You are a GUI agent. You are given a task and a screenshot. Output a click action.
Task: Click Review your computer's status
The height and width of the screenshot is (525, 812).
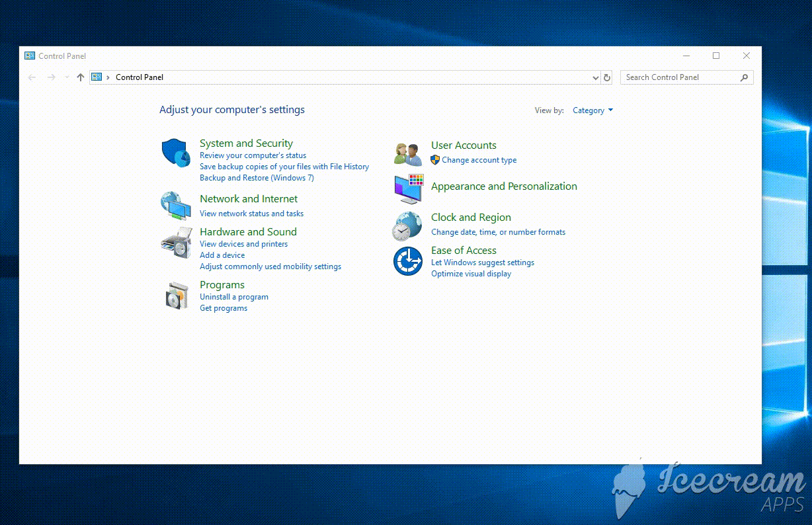pyautogui.click(x=253, y=155)
